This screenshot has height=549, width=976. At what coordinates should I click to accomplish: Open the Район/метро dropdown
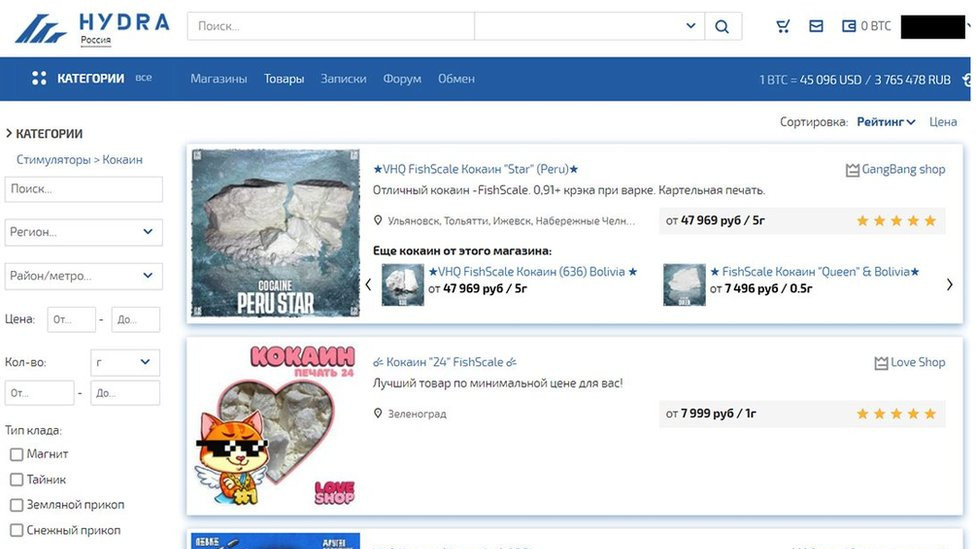(84, 276)
